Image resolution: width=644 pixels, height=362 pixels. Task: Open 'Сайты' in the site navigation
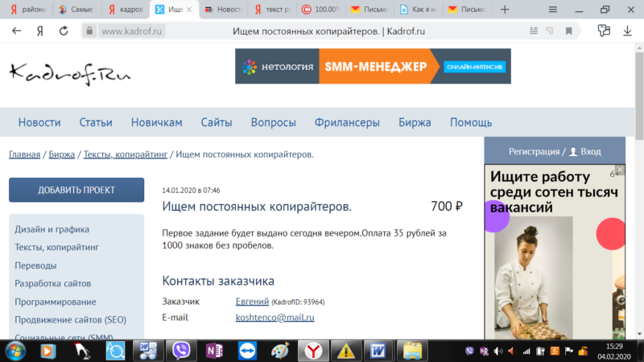pyautogui.click(x=217, y=122)
